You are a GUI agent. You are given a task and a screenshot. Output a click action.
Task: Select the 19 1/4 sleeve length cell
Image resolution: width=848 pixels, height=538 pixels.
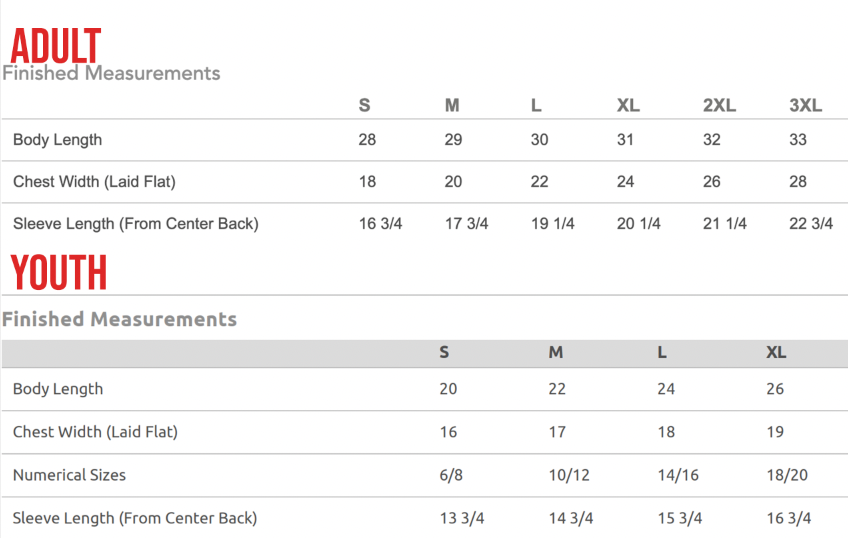coord(552,224)
